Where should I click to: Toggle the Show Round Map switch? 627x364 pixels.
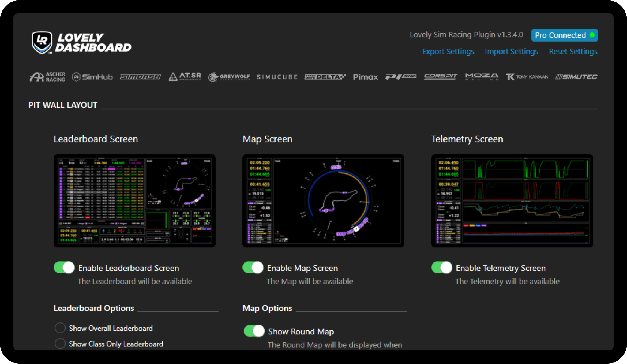coord(254,331)
